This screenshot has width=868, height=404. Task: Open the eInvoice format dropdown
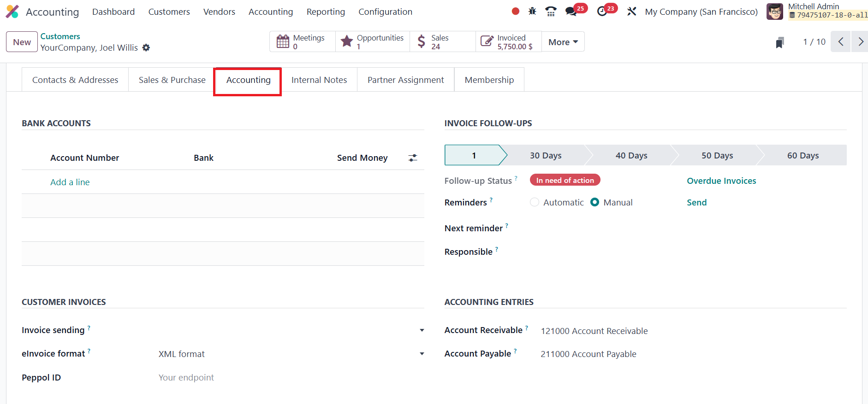[x=422, y=354]
